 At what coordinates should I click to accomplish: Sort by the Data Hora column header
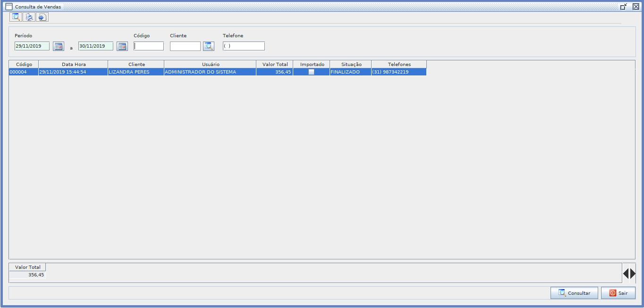pyautogui.click(x=73, y=64)
